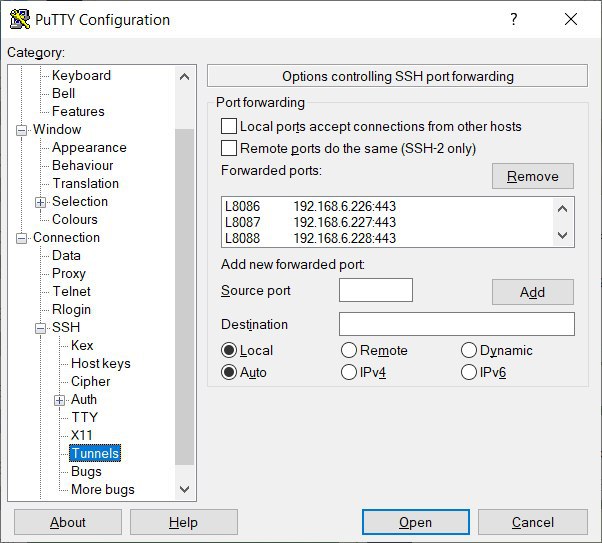The image size is (602, 543).
Task: Select the Window category
Action: (x=57, y=129)
